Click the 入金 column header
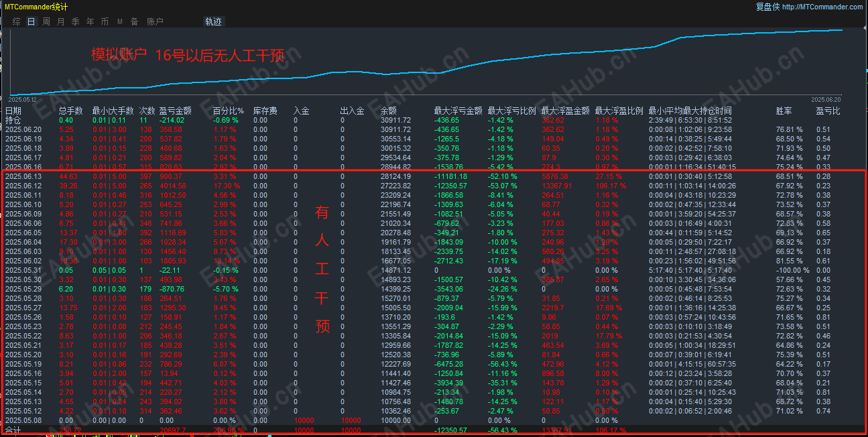 coord(302,111)
